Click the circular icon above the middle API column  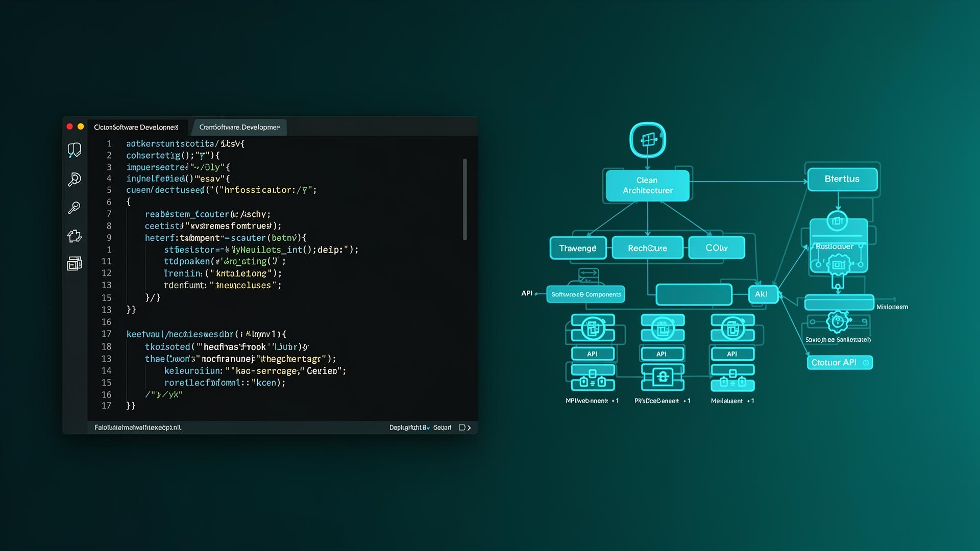[663, 328]
